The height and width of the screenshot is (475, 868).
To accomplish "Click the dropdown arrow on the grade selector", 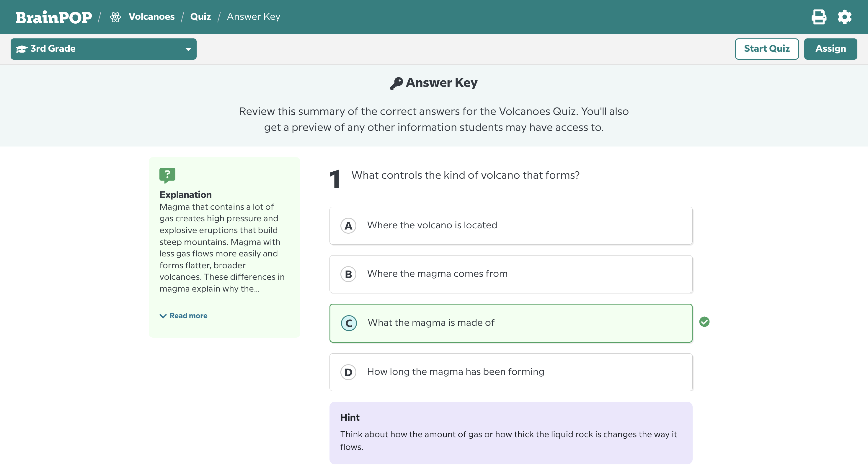I will point(188,50).
